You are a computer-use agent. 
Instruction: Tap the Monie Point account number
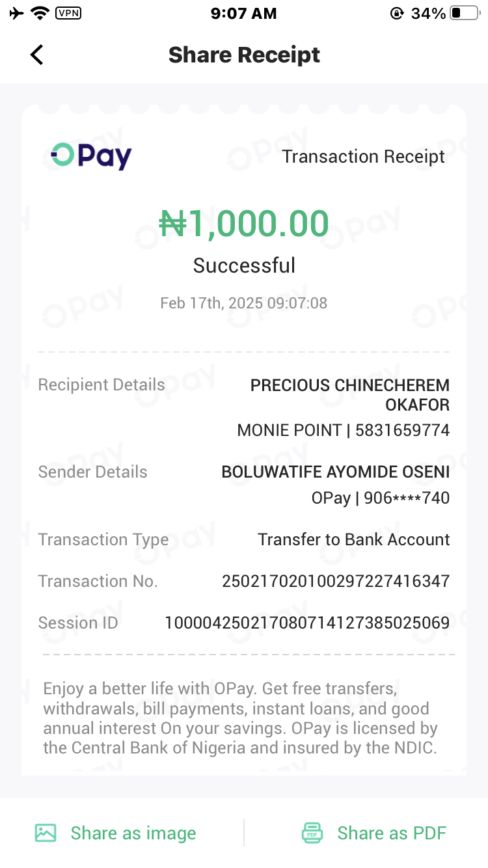pos(402,430)
